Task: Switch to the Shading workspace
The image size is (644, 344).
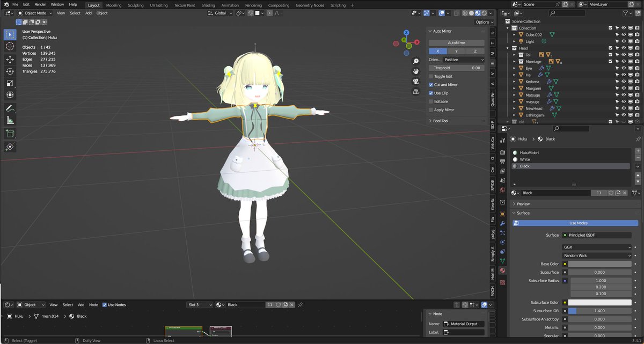Action: click(208, 5)
